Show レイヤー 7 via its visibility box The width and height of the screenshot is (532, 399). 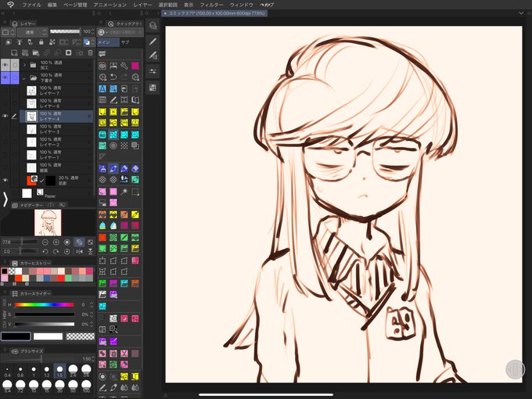point(5,91)
